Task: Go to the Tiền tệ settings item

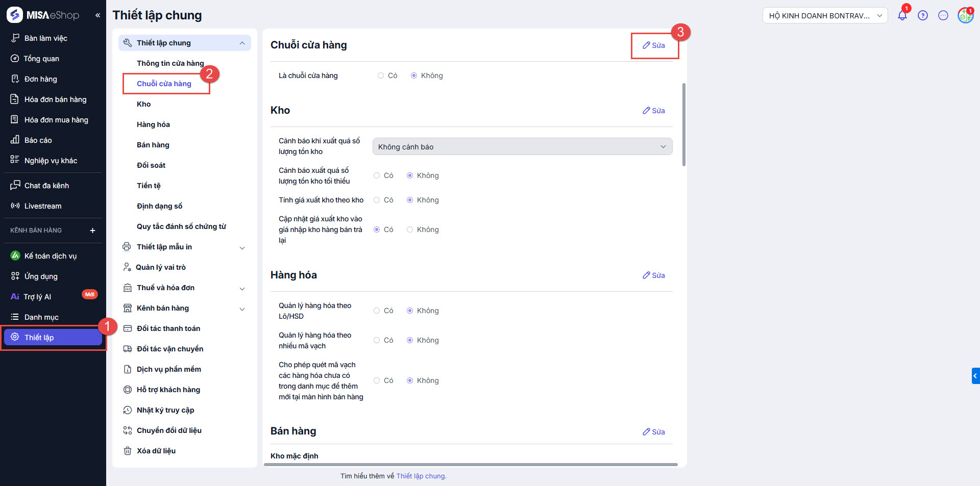Action: (149, 186)
